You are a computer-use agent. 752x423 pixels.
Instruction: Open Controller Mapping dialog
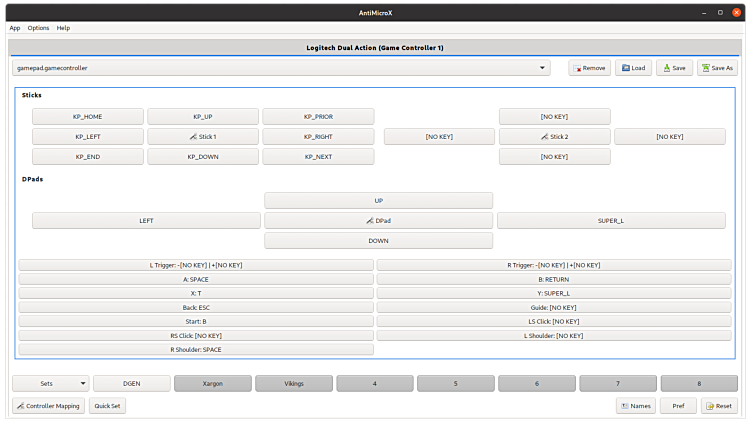click(48, 406)
